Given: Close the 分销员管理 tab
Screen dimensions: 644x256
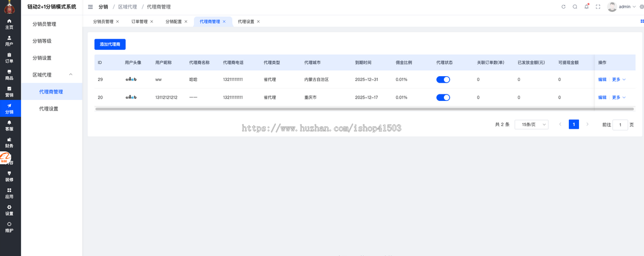Looking at the screenshot, I should pos(118,21).
